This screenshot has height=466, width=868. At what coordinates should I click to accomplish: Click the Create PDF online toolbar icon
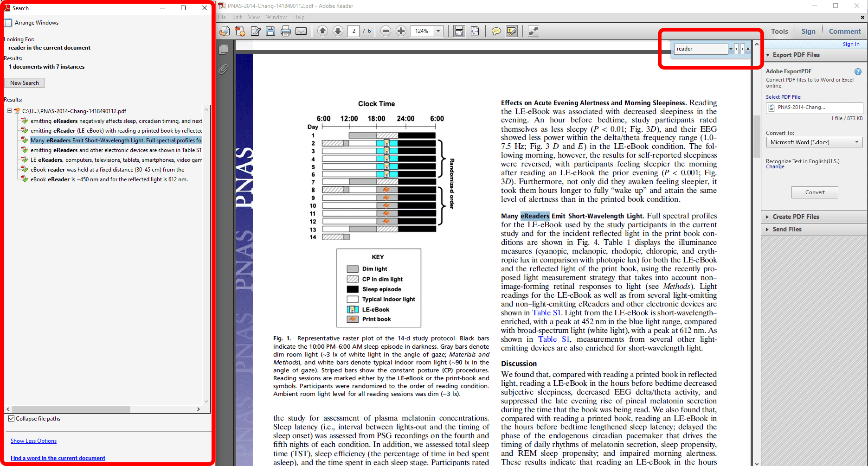(x=240, y=31)
